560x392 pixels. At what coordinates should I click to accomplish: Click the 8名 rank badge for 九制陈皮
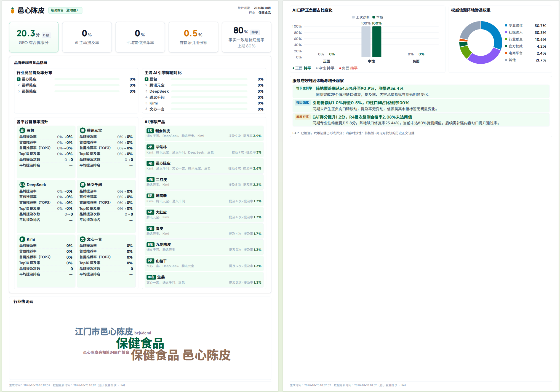coord(150,245)
